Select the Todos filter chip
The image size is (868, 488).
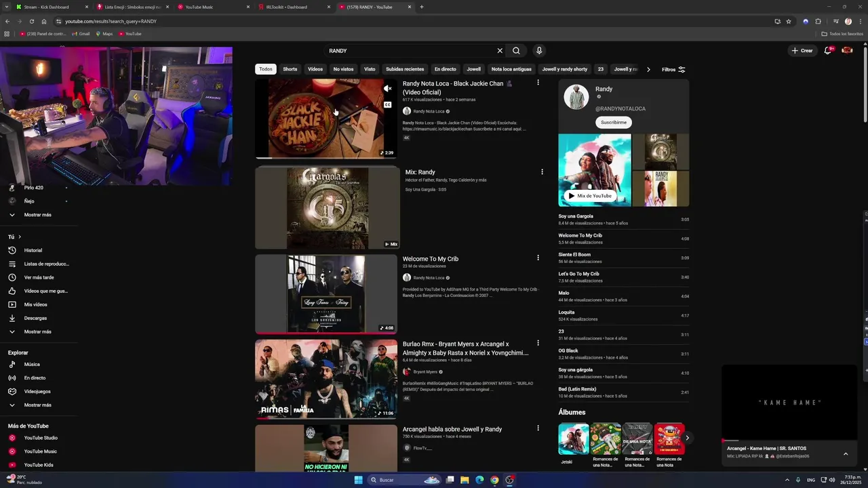(266, 69)
